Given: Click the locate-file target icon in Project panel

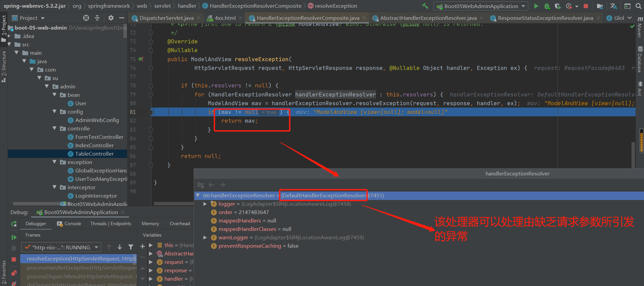Looking at the screenshot, I should pyautogui.click(x=86, y=18).
